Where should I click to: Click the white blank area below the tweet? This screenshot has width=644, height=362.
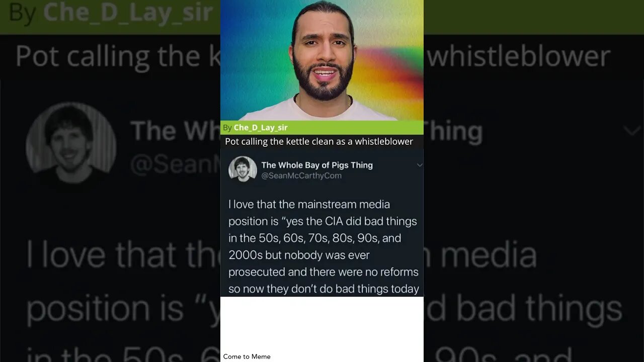pos(322,324)
